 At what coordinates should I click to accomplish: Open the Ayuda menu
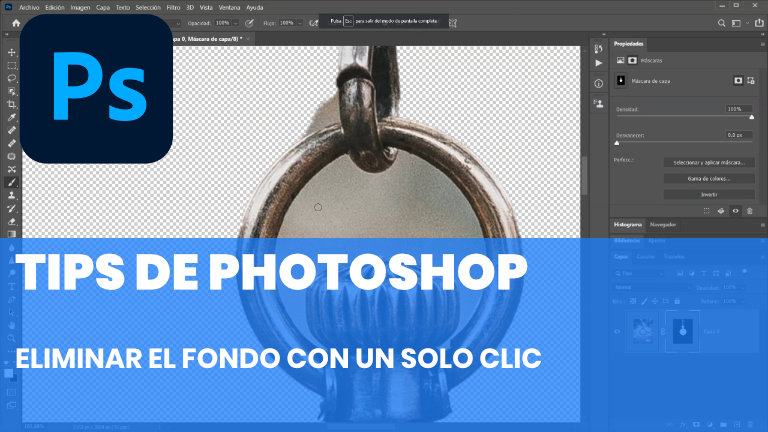point(255,7)
